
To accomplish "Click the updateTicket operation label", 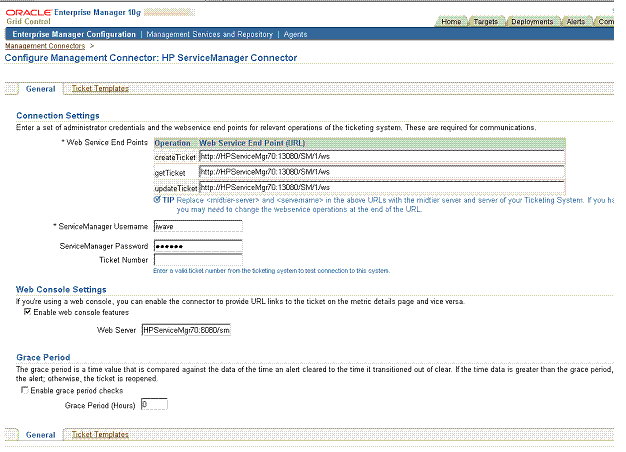I will (176, 188).
